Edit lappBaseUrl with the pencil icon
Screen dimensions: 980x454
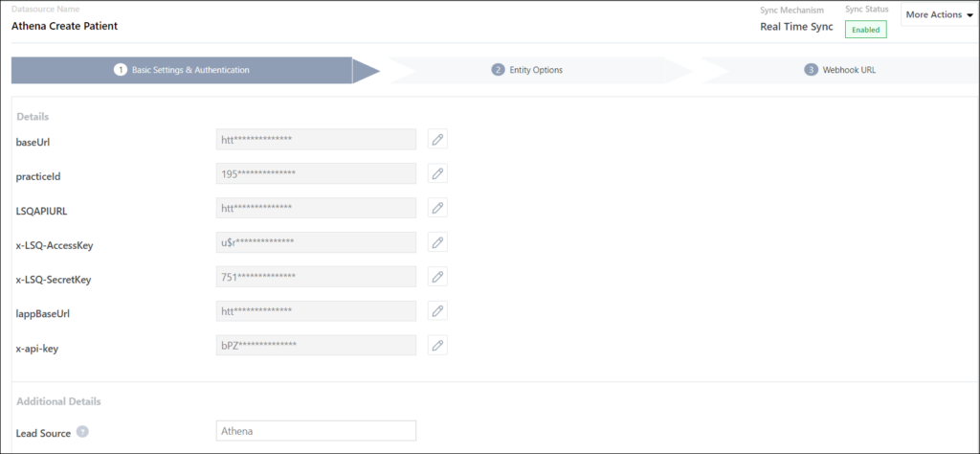click(x=437, y=311)
